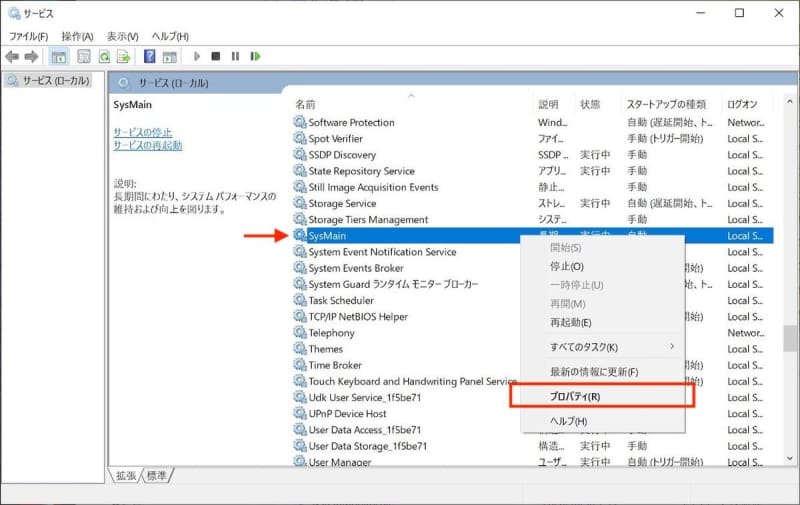The height and width of the screenshot is (505, 800).
Task: Click the blue Help question mark icon
Action: [x=149, y=56]
